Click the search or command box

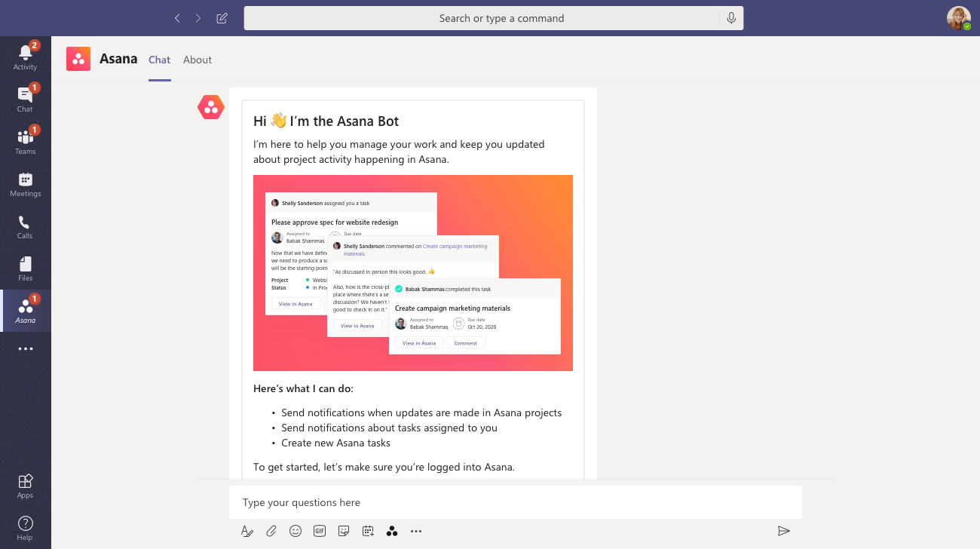pos(494,18)
